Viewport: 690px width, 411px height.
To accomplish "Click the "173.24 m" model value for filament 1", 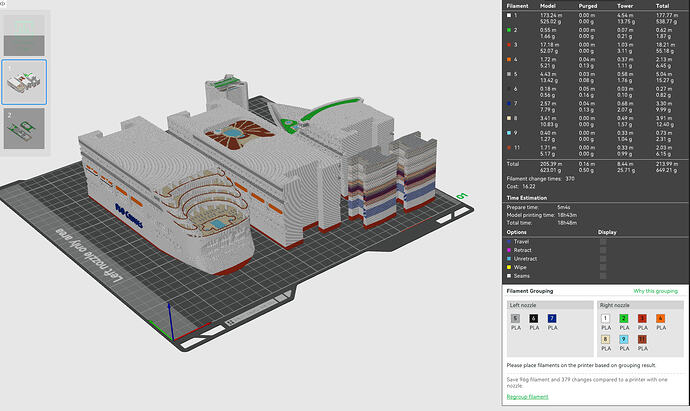I will [551, 15].
